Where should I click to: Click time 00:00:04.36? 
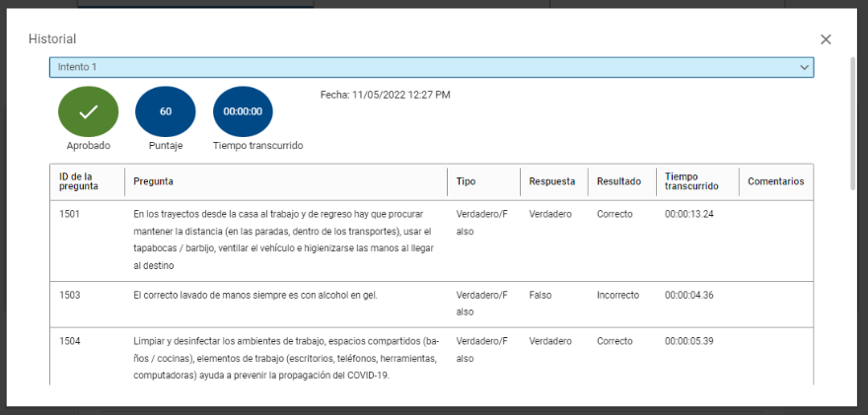click(x=689, y=295)
